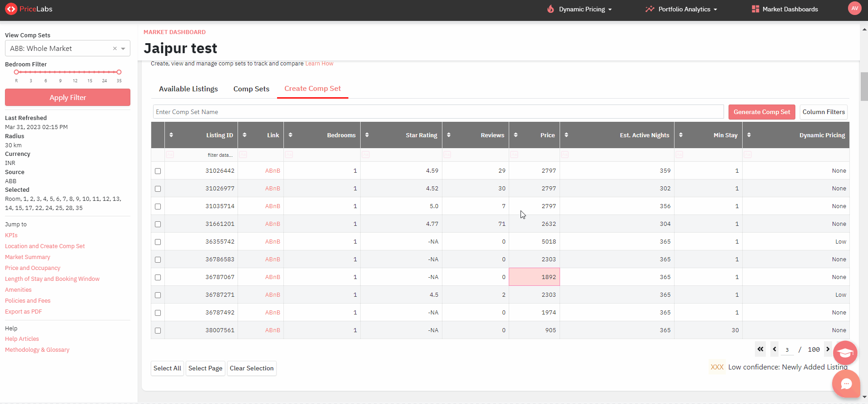Screen dimensions: 868x404
Task: Open Methodology & Glossary link
Action: click(x=37, y=350)
